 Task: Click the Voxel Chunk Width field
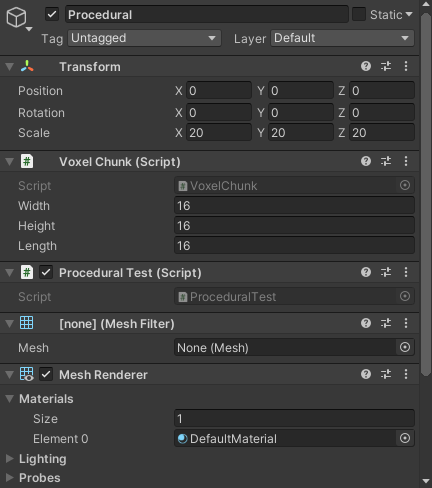(294, 205)
